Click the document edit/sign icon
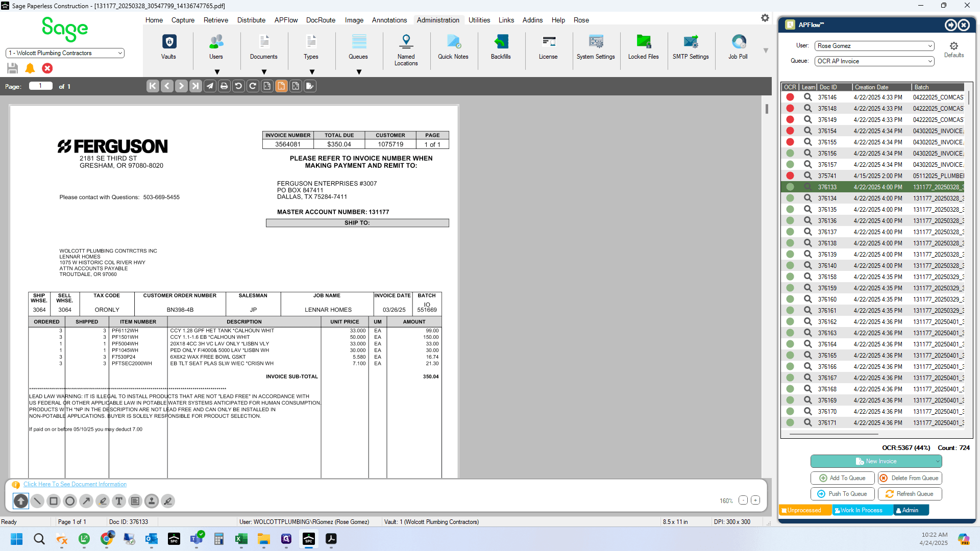This screenshot has height=551, width=980. [x=310, y=86]
